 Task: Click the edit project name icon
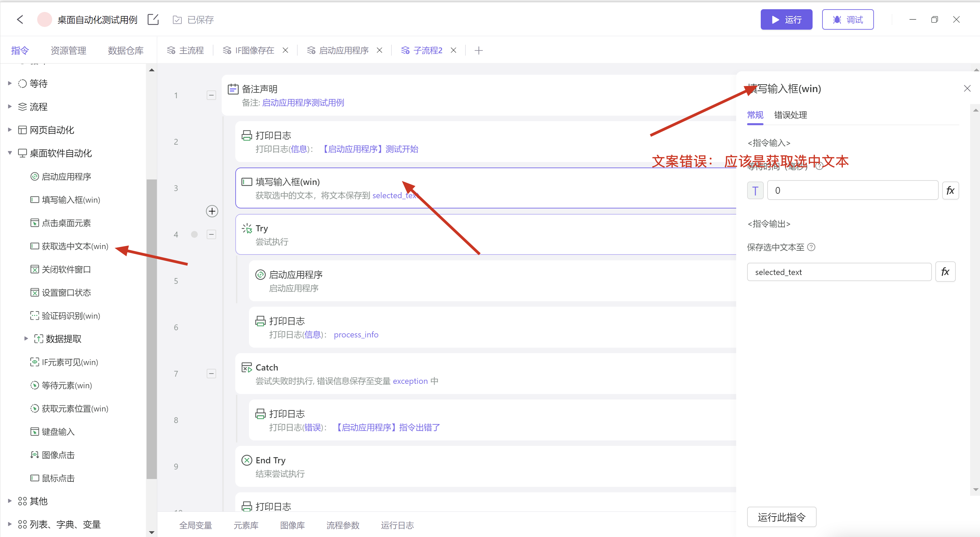coord(153,19)
